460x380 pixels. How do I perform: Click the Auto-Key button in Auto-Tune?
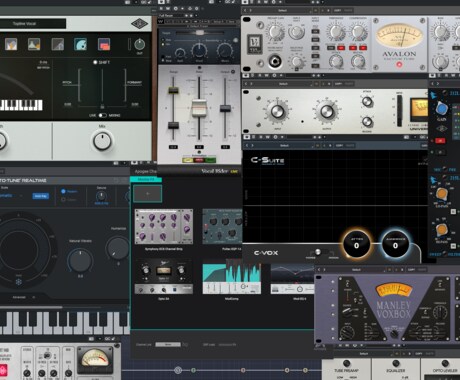(x=41, y=196)
